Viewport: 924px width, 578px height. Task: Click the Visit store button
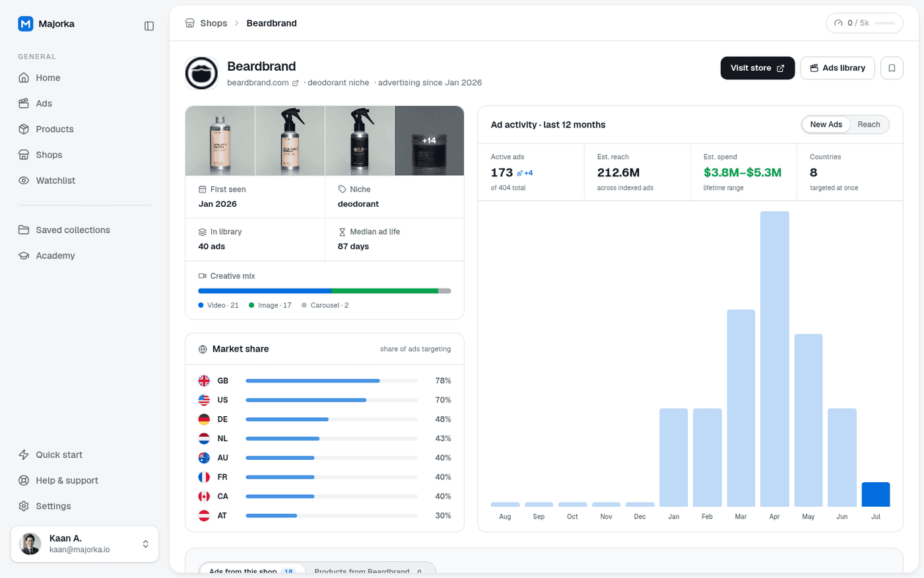point(758,68)
